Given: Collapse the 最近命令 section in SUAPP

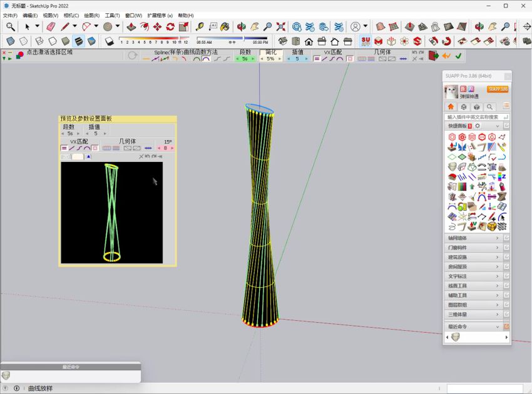Looking at the screenshot, I should pyautogui.click(x=498, y=327).
